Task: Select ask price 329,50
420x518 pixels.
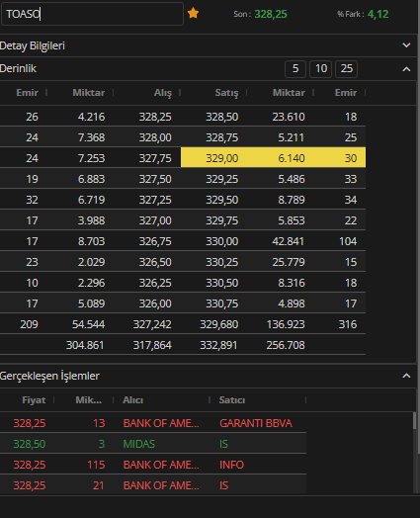Action: [222, 200]
